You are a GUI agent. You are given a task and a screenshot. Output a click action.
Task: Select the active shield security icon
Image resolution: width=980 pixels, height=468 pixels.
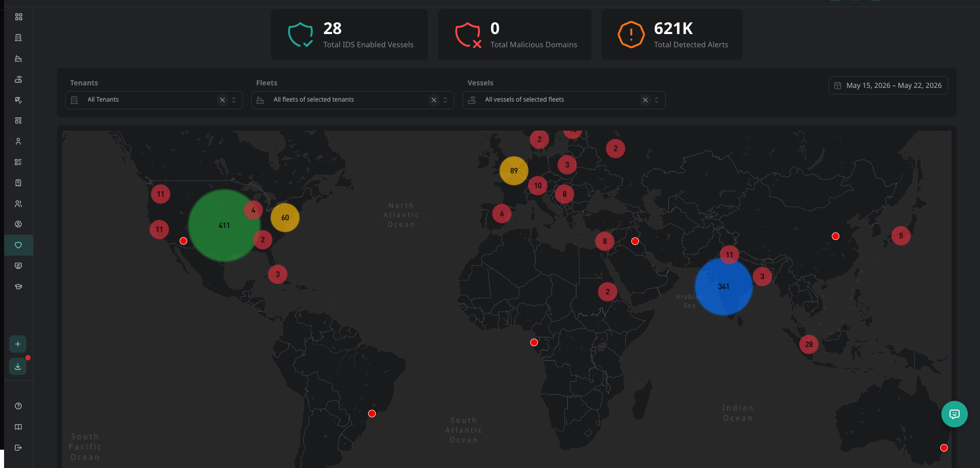(x=18, y=245)
